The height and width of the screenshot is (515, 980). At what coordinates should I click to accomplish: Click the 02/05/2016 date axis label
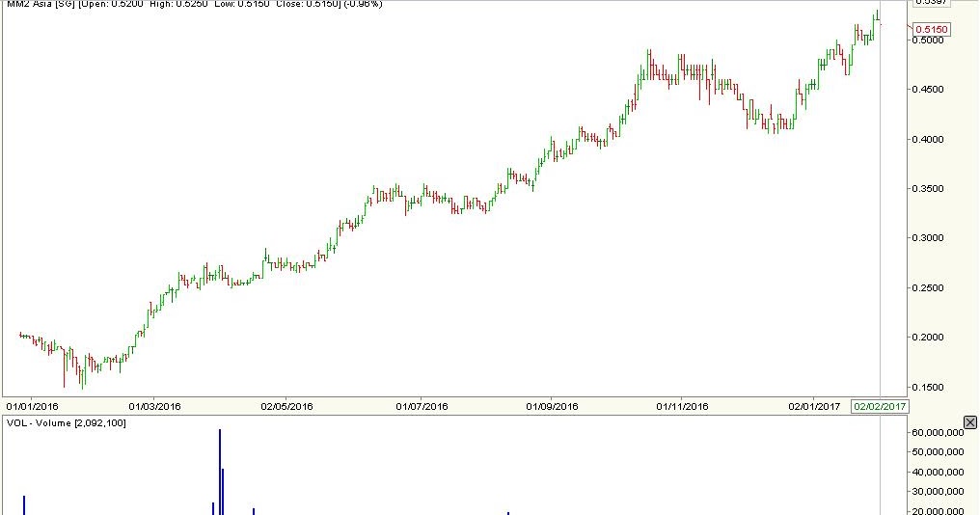click(286, 406)
